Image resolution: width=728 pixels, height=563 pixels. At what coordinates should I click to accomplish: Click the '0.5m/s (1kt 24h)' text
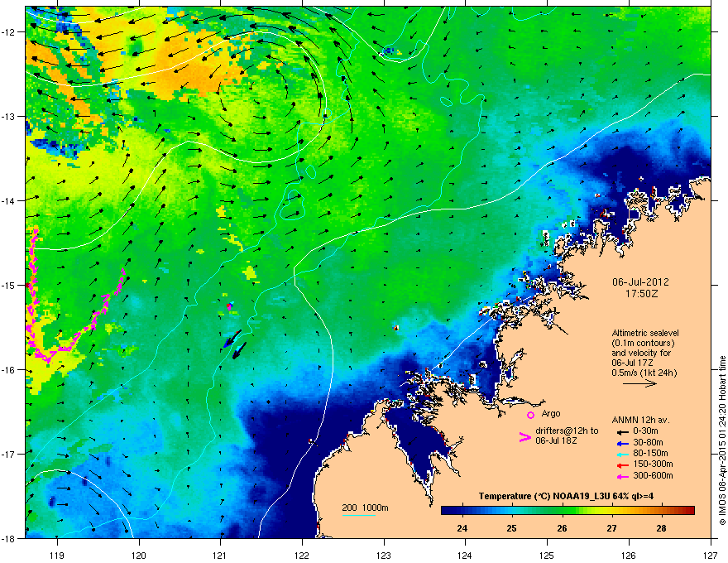(644, 373)
